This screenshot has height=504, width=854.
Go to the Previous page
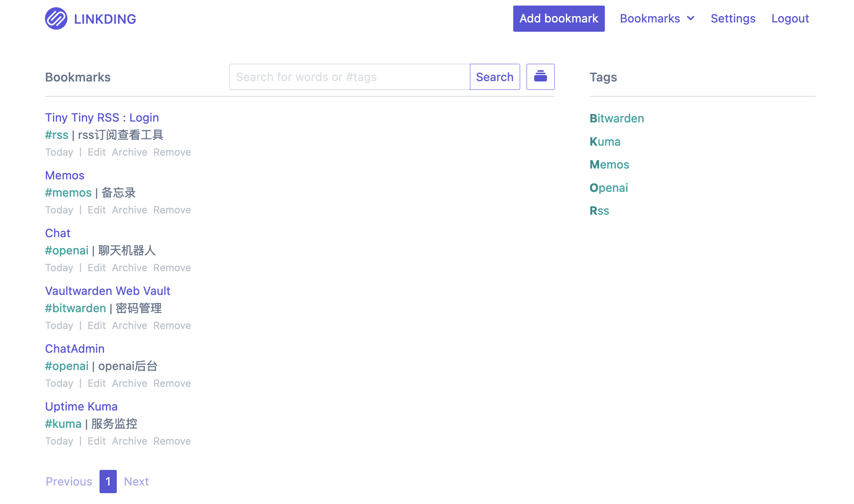(x=69, y=482)
